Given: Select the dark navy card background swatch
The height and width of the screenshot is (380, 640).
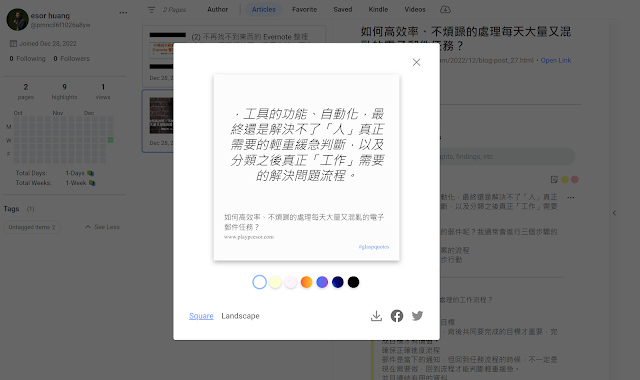Looking at the screenshot, I should (x=338, y=282).
